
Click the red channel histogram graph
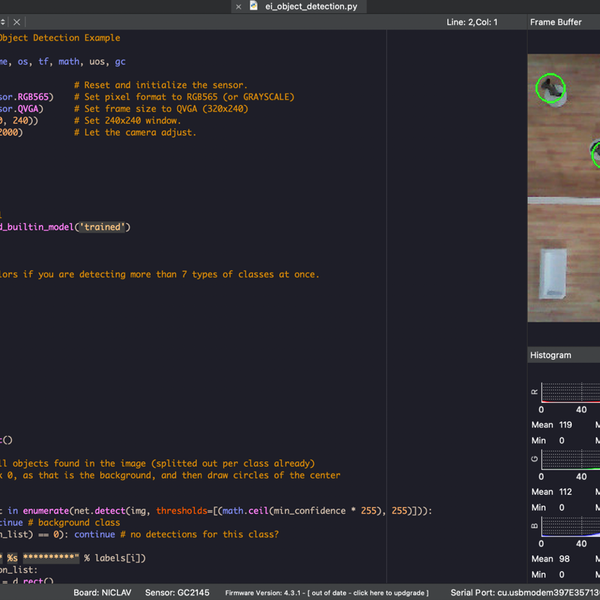[x=572, y=392]
